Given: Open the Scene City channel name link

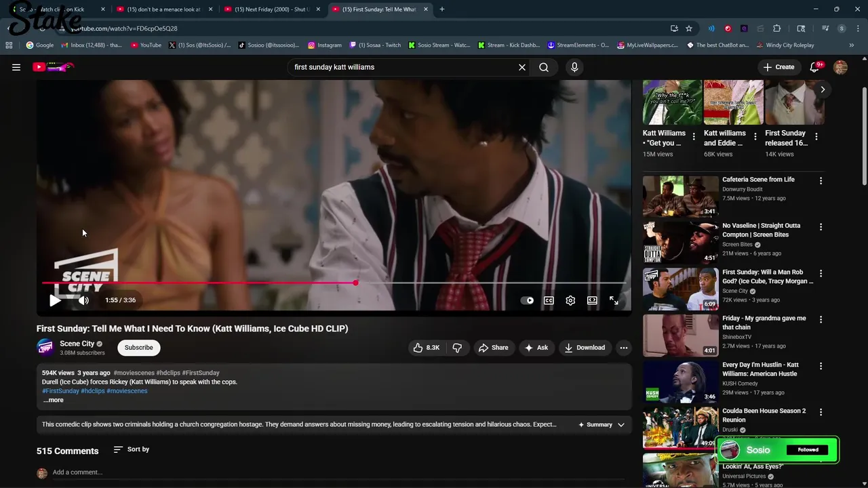Looking at the screenshot, I should 77,344.
